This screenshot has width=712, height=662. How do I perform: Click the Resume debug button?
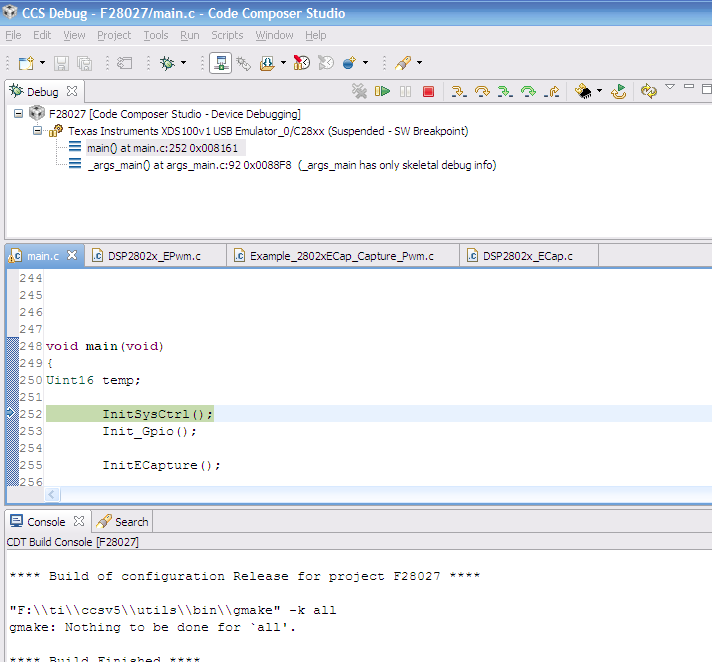(382, 91)
